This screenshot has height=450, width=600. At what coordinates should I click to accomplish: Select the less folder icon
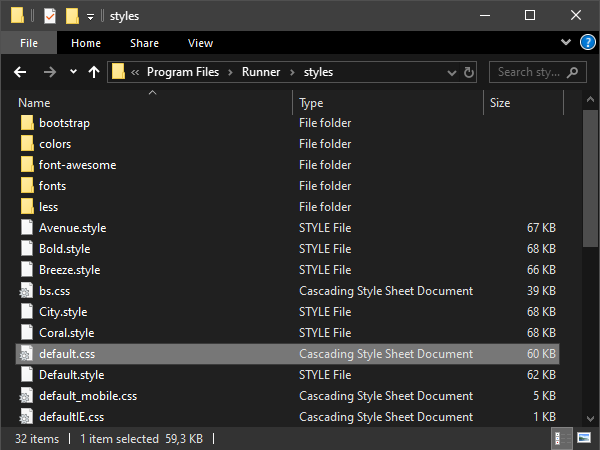tap(27, 207)
